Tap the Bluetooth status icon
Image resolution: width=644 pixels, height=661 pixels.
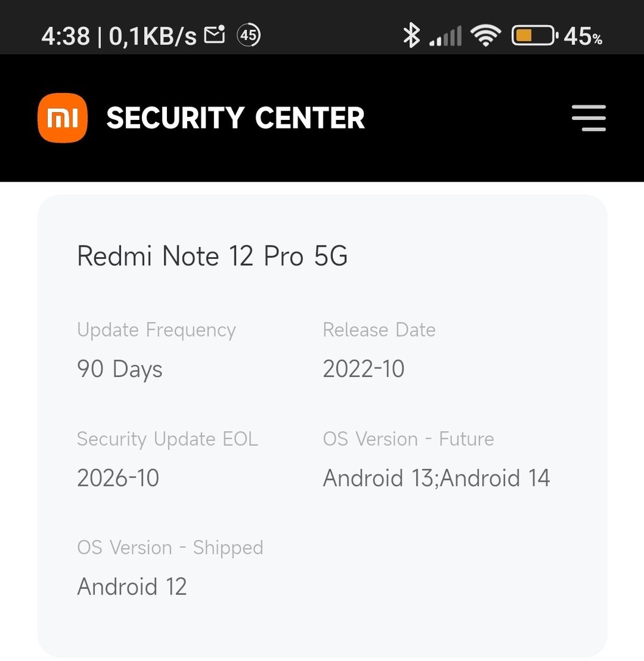tap(411, 35)
